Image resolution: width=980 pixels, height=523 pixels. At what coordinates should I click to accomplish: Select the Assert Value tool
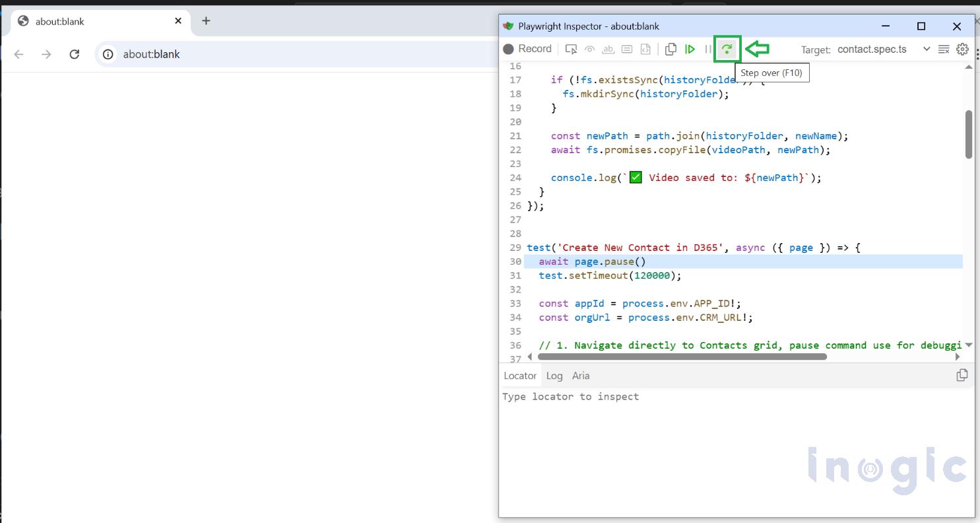click(x=626, y=49)
